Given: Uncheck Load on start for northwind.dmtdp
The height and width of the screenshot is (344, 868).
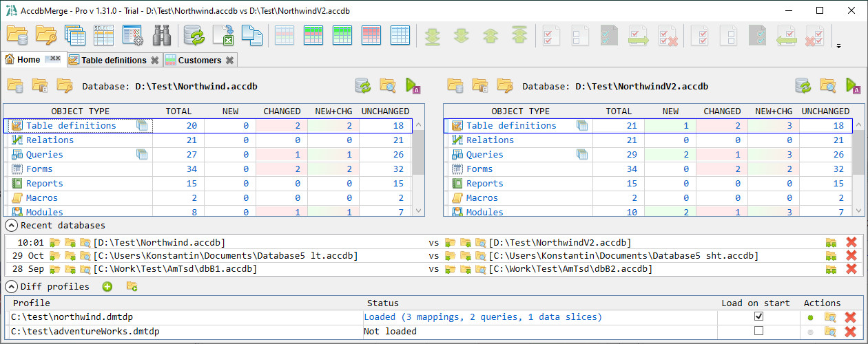Looking at the screenshot, I should 758,316.
